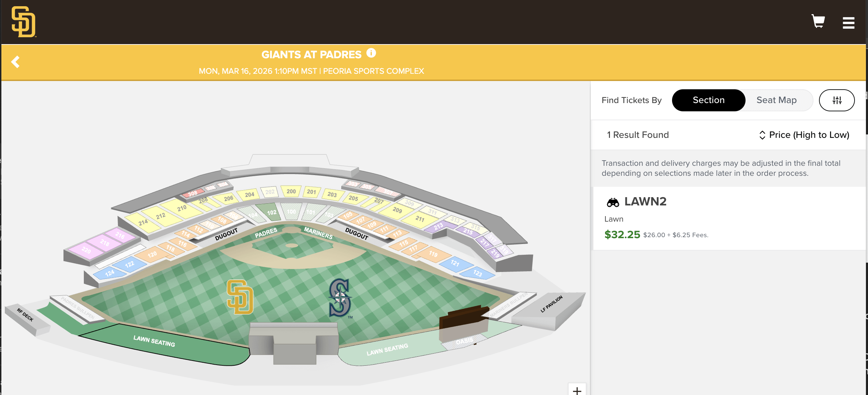Pick section 200 behind home plate

tap(291, 191)
